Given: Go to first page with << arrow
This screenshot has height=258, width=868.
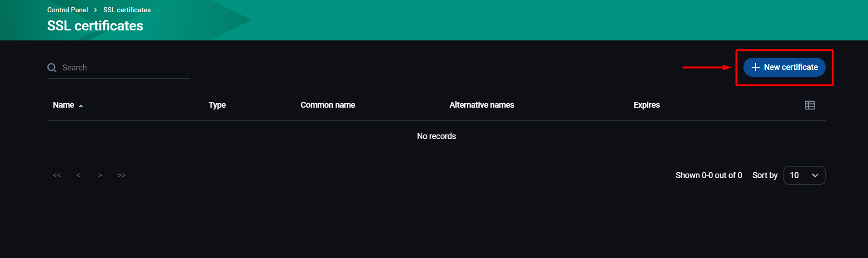Looking at the screenshot, I should (57, 175).
